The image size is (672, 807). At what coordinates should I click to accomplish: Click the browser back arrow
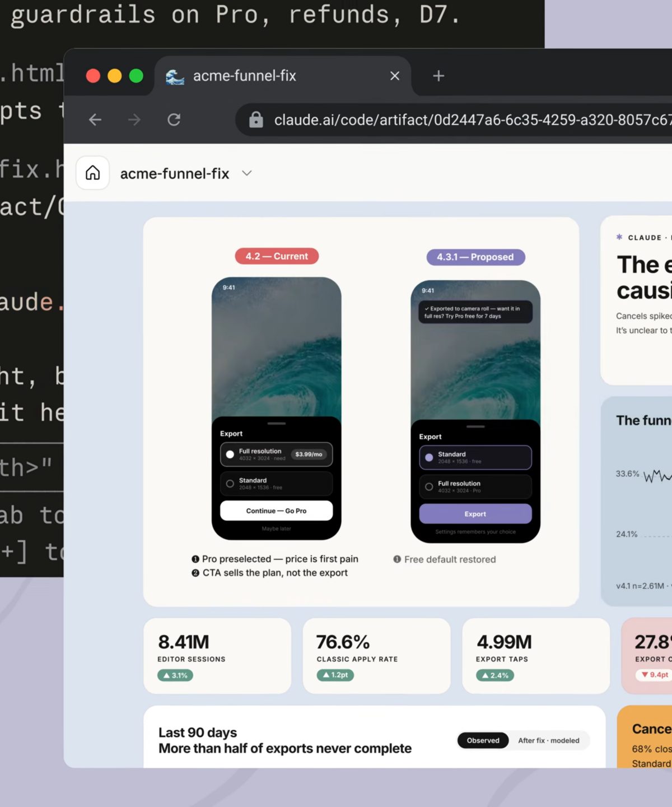(95, 119)
